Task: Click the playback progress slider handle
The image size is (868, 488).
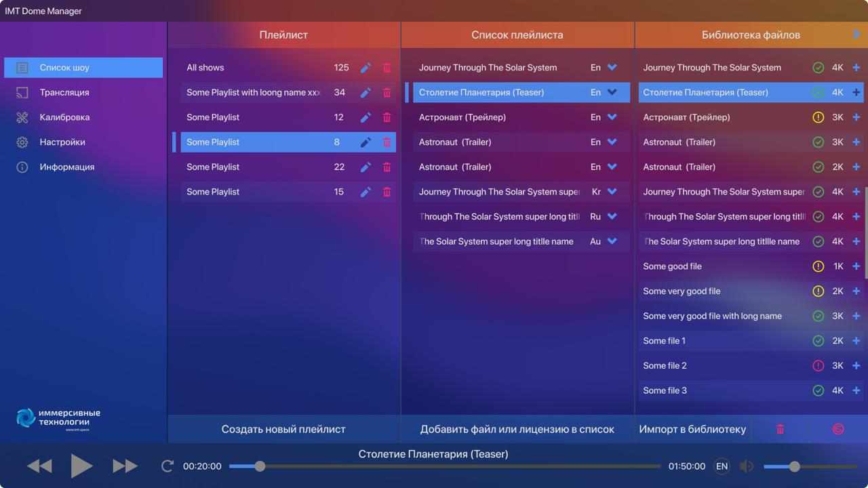Action: pos(260,466)
